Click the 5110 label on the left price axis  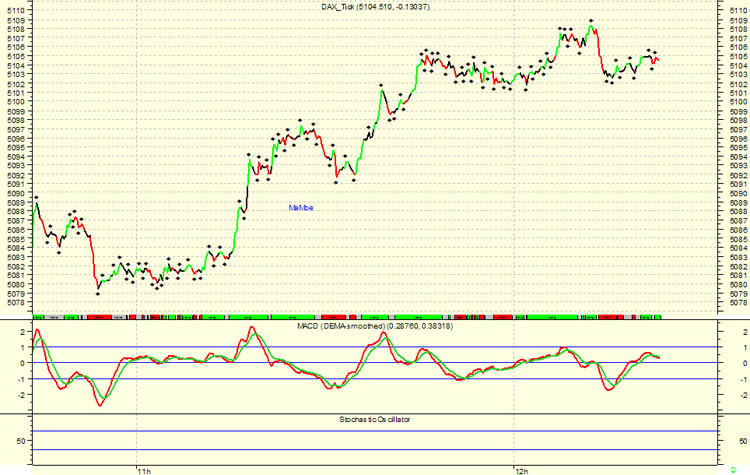(x=16, y=10)
